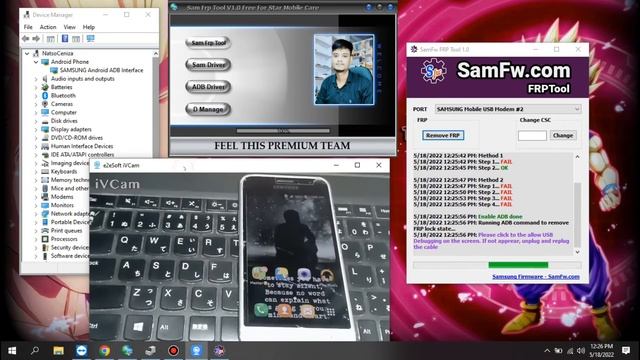Select the Keyboards tree row
The height and width of the screenshot is (360, 640).
64,171
